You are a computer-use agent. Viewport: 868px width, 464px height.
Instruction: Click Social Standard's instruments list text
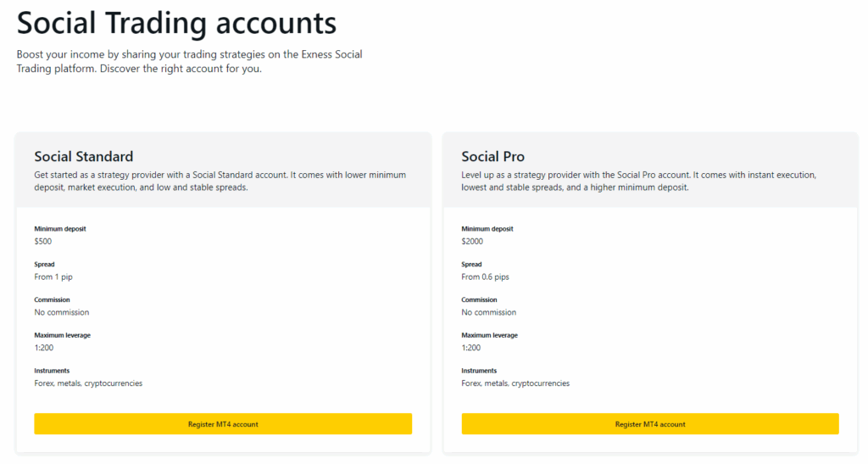(88, 383)
